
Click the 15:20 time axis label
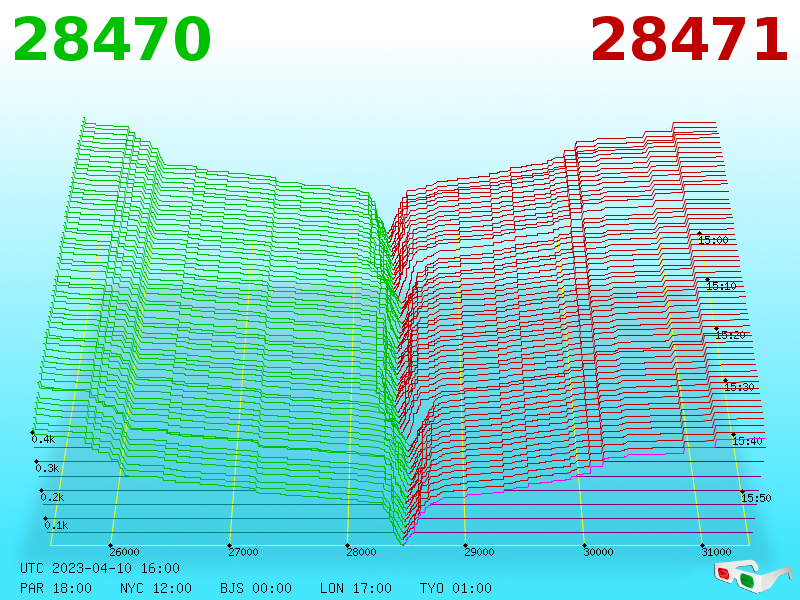tap(730, 335)
